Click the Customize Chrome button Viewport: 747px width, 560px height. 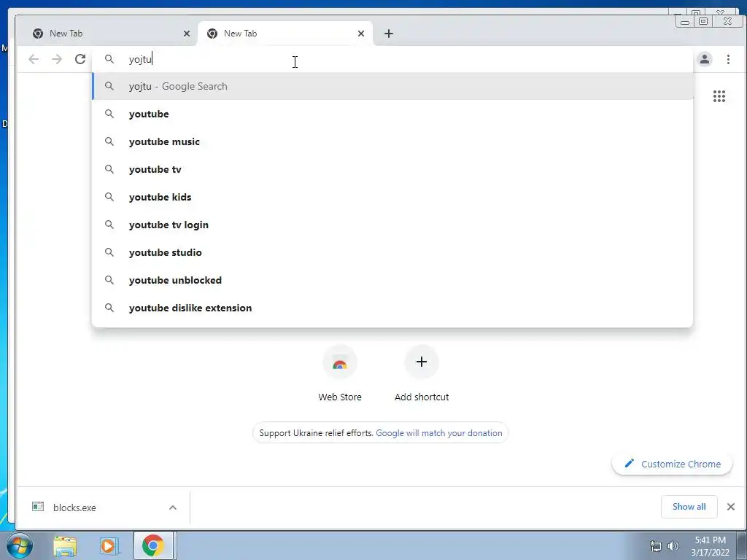(672, 464)
